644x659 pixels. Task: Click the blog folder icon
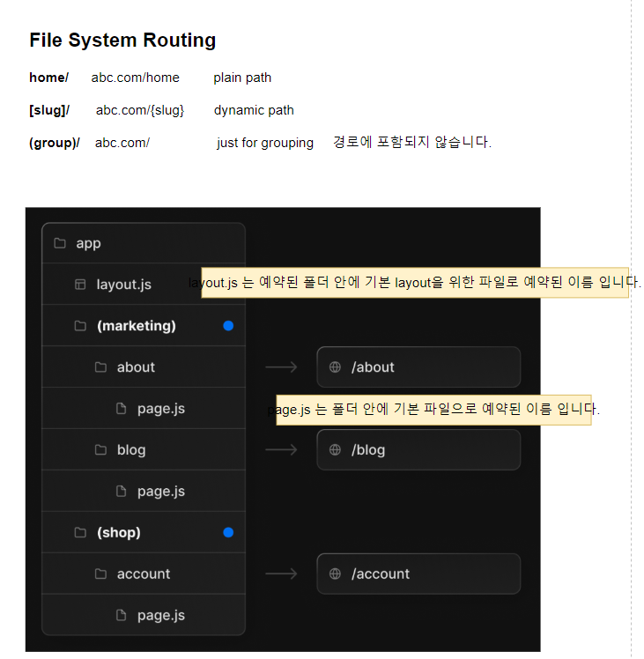tap(101, 449)
